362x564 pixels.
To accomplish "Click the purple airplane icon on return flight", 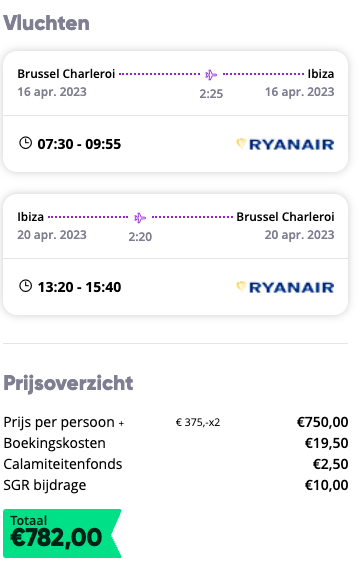I will click(x=140, y=218).
